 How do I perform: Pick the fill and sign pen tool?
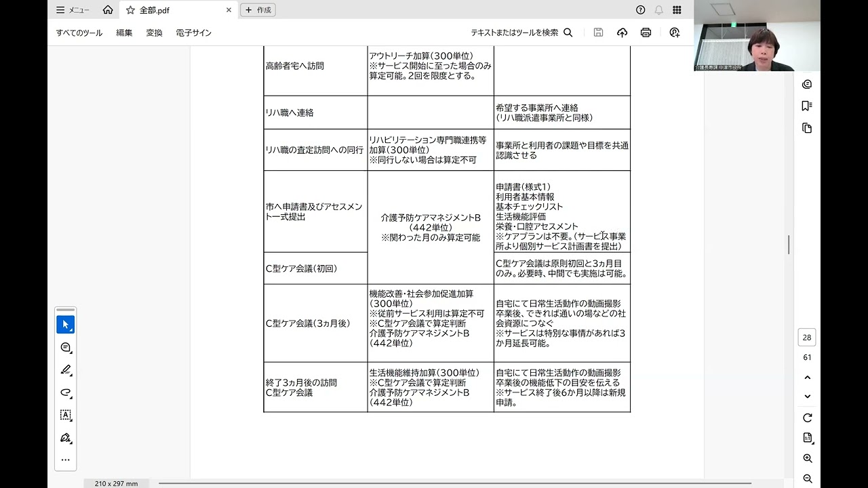(x=66, y=437)
